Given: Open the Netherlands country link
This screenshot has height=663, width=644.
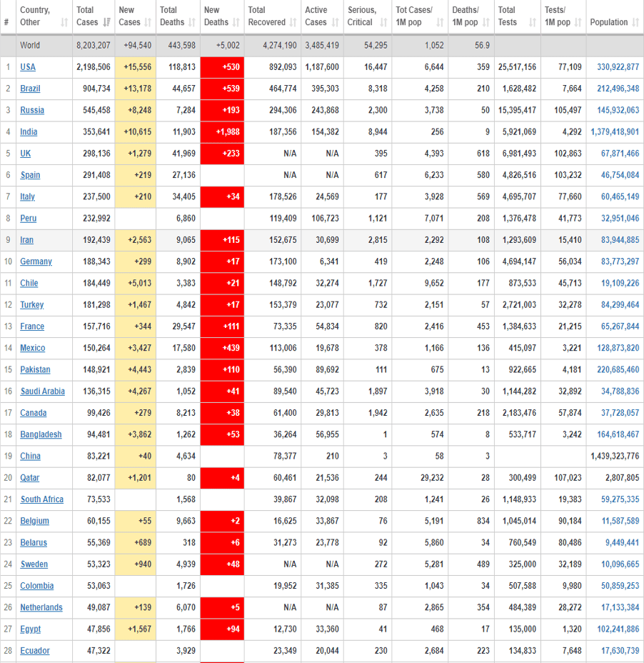Looking at the screenshot, I should (41, 607).
